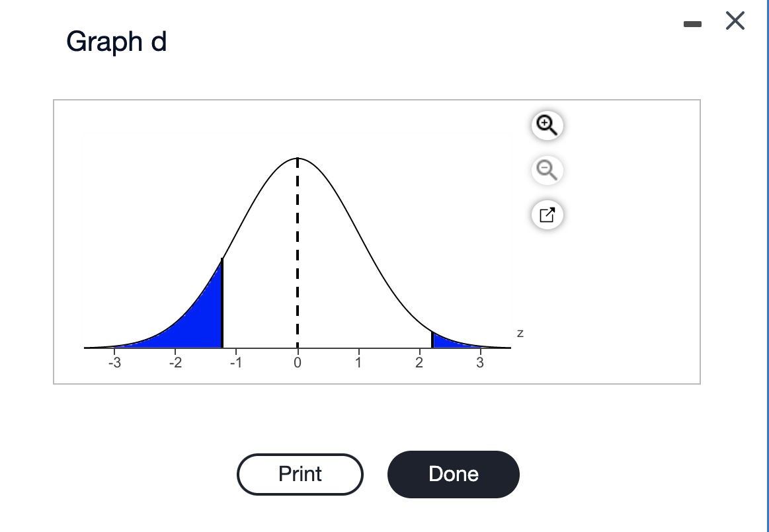Click the zoom-out magnifier icon

tap(546, 170)
